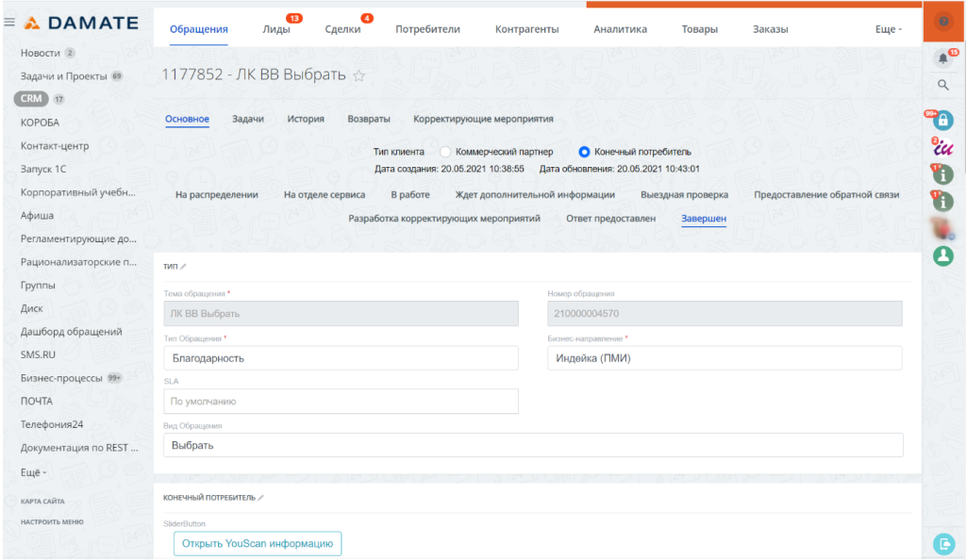The image size is (966, 560).
Task: Click the upper green info icon
Action: [x=943, y=174]
